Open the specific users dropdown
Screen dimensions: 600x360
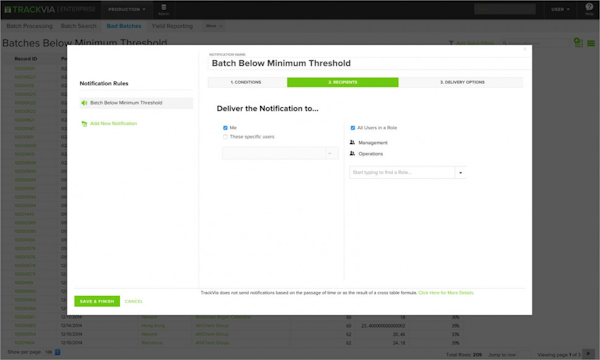280,153
